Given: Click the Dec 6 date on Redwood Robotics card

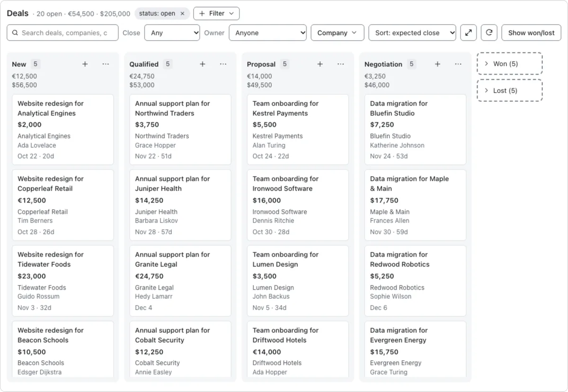Looking at the screenshot, I should coord(379,308).
